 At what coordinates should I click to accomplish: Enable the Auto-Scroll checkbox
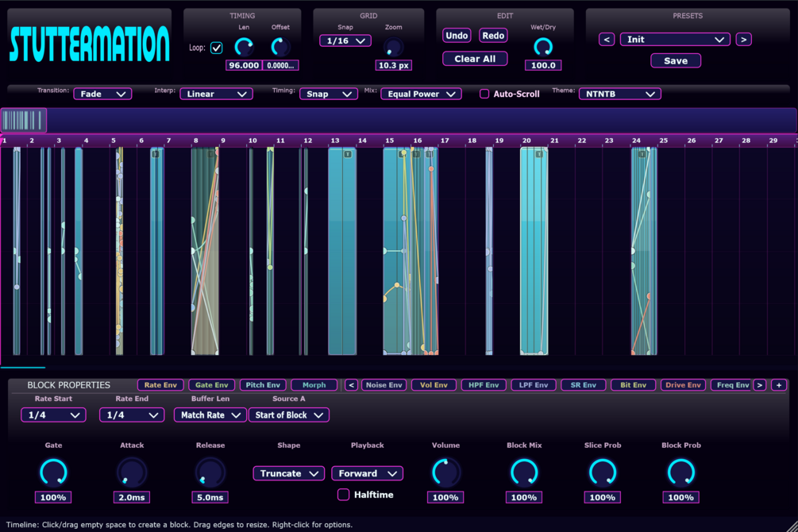(484, 94)
